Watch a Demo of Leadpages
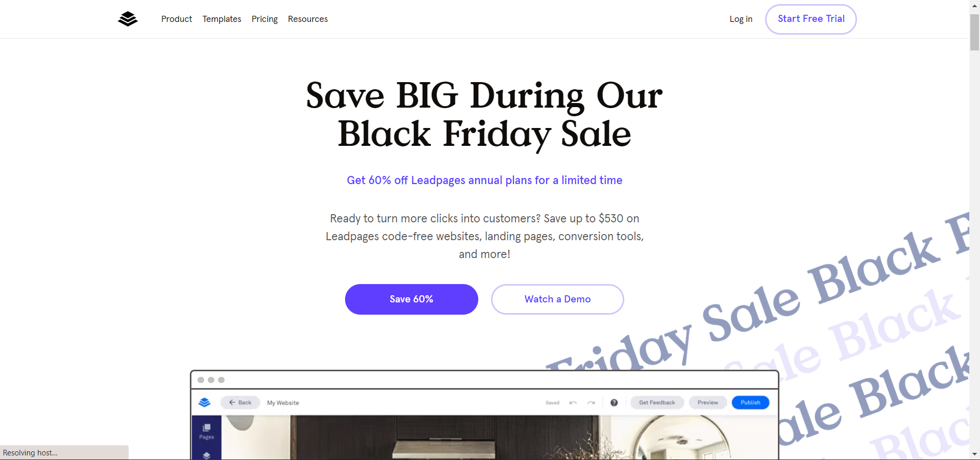980x460 pixels. click(557, 299)
